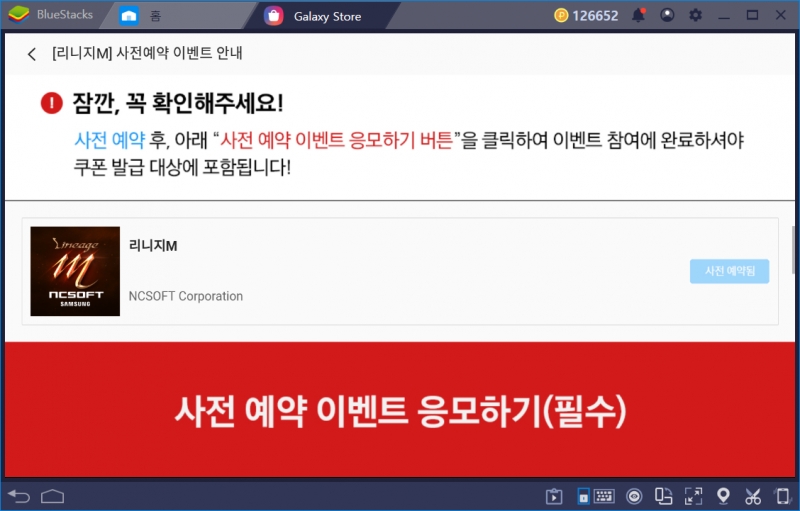Open the set location pin tool
Viewport: 800px width, 511px height.
(723, 496)
